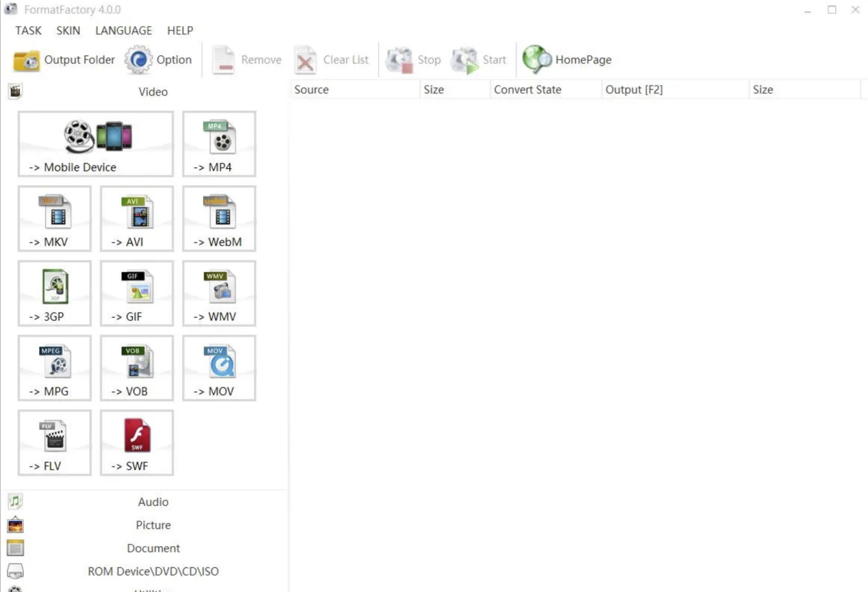The height and width of the screenshot is (592, 868).
Task: Open Option settings from the toolbar
Action: point(158,60)
